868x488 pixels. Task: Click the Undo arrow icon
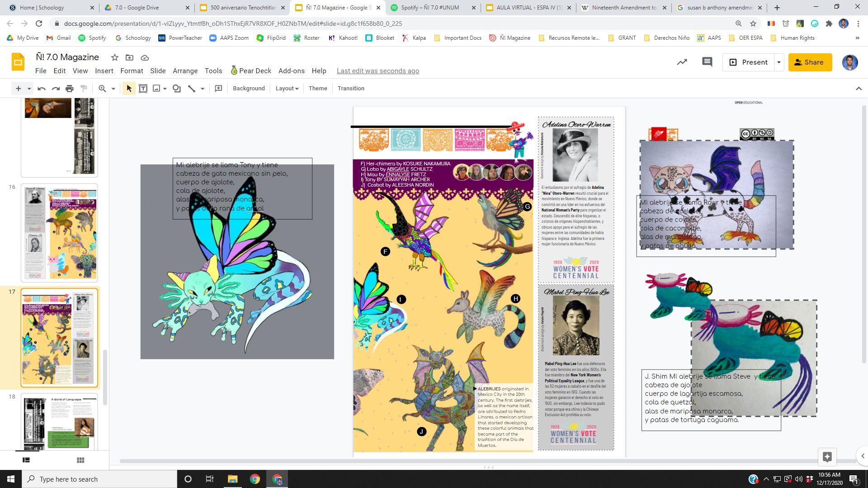point(42,89)
